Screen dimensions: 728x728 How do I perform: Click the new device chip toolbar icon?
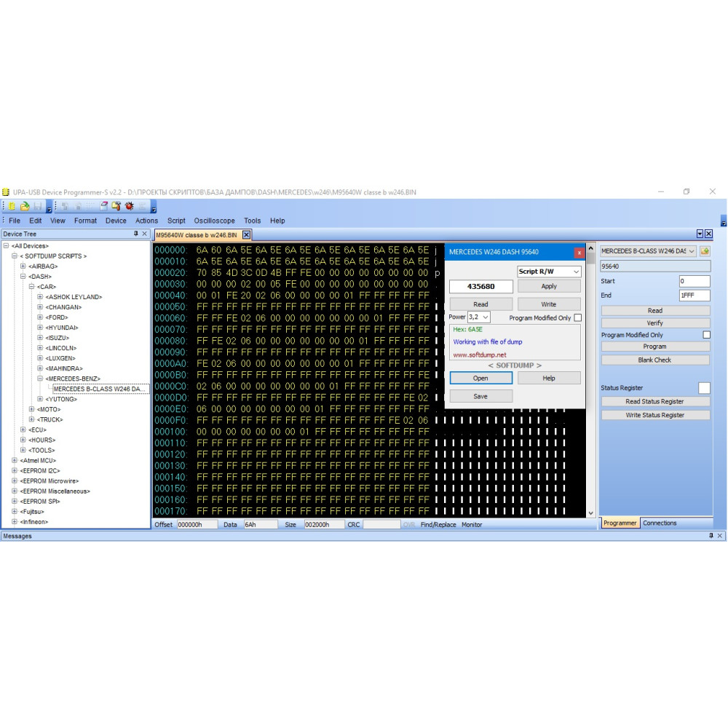tap(12, 206)
